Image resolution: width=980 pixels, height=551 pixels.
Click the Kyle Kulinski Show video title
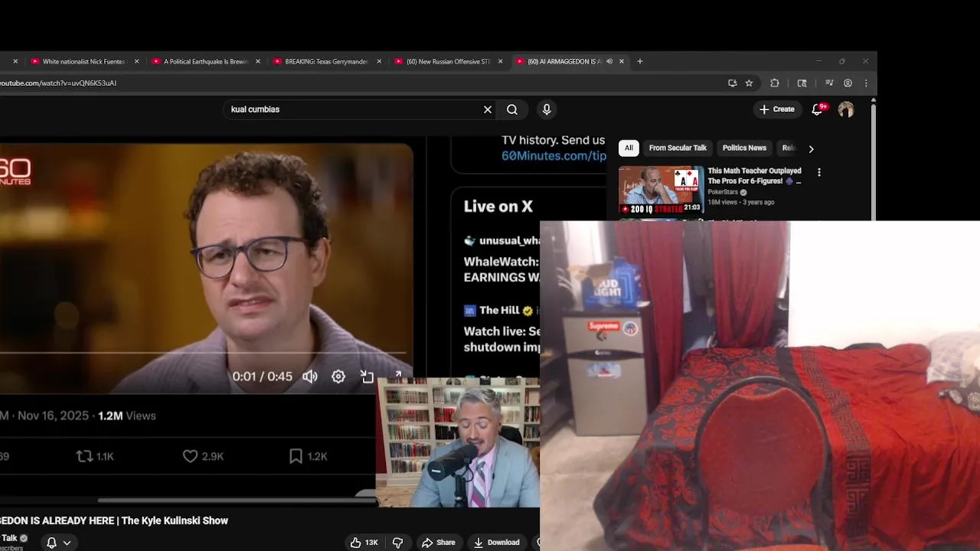coord(114,520)
